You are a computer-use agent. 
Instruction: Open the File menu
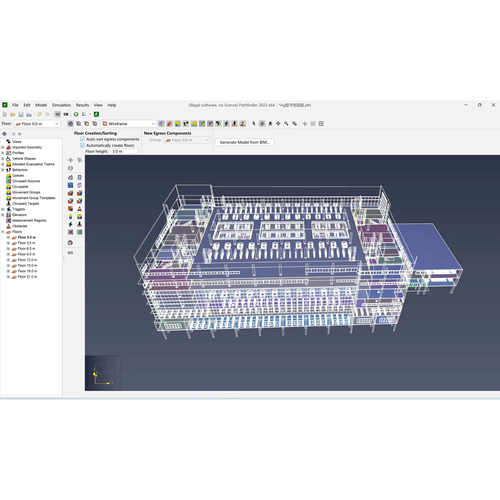coord(15,105)
